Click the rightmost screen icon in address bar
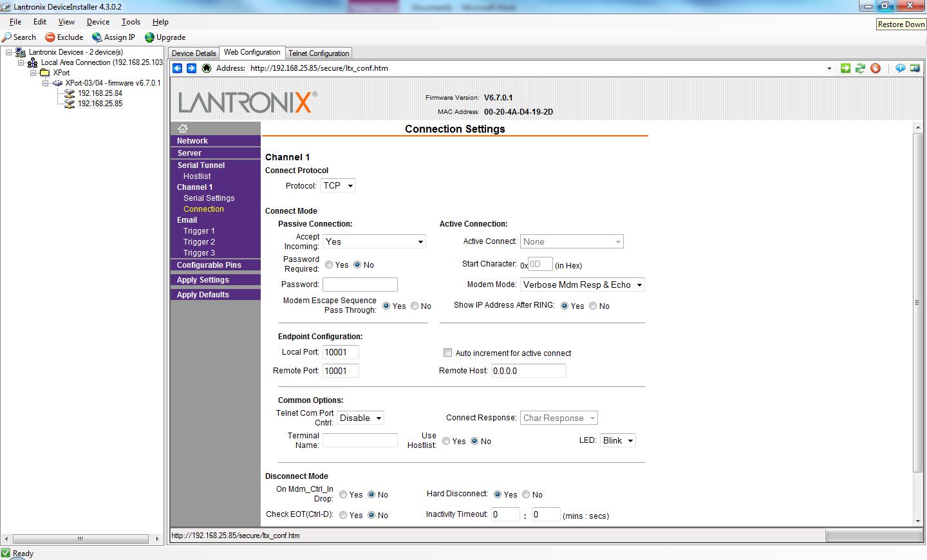This screenshot has height=560, width=927. click(915, 68)
